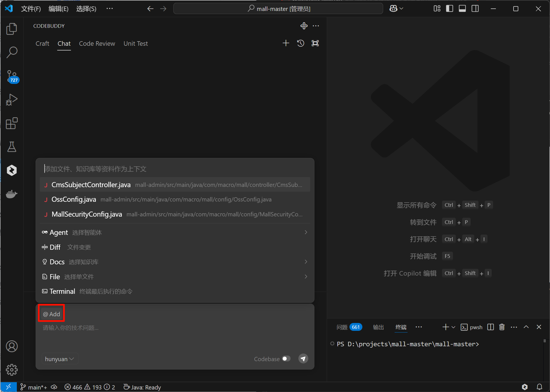
Task: Split the terminal icon
Action: [491, 327]
